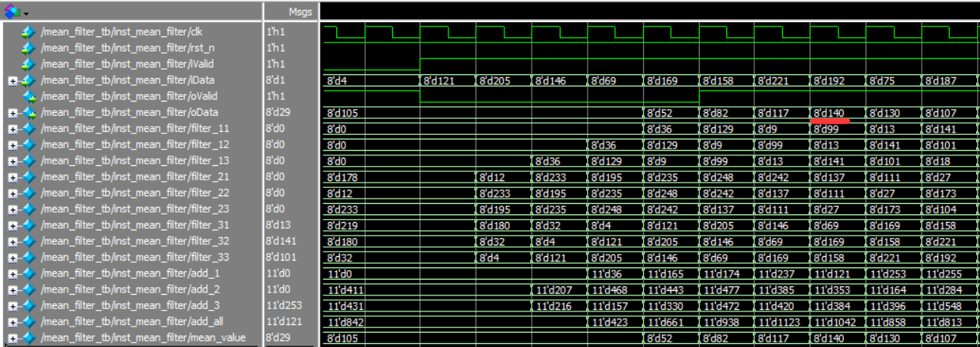
Task: Click the bus icon for filter_32
Action: (30, 240)
